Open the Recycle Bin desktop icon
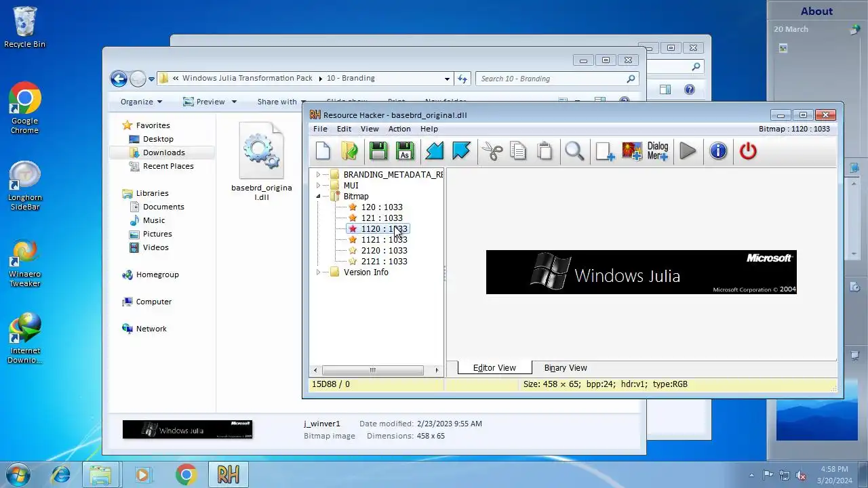Viewport: 868px width, 488px height. [25, 28]
